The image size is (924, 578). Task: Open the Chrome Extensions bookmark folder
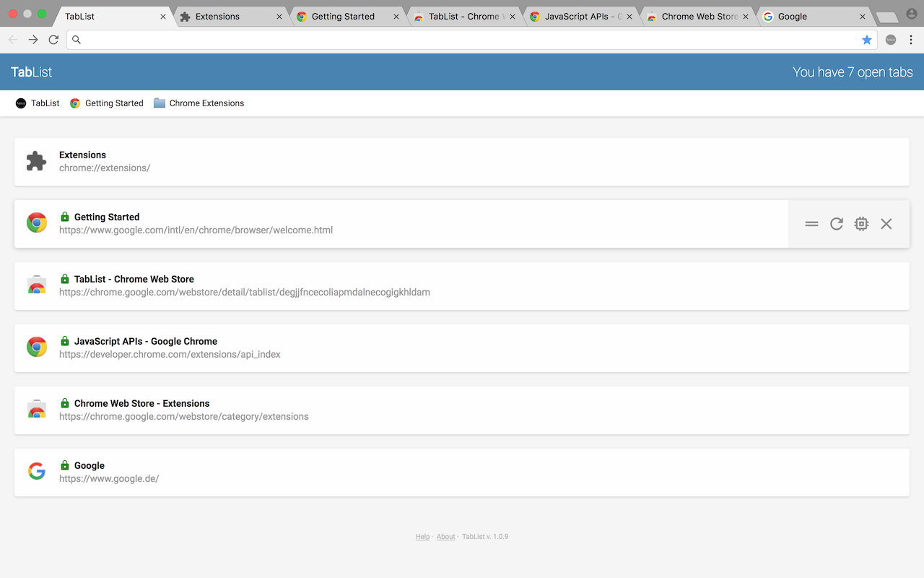pyautogui.click(x=199, y=103)
